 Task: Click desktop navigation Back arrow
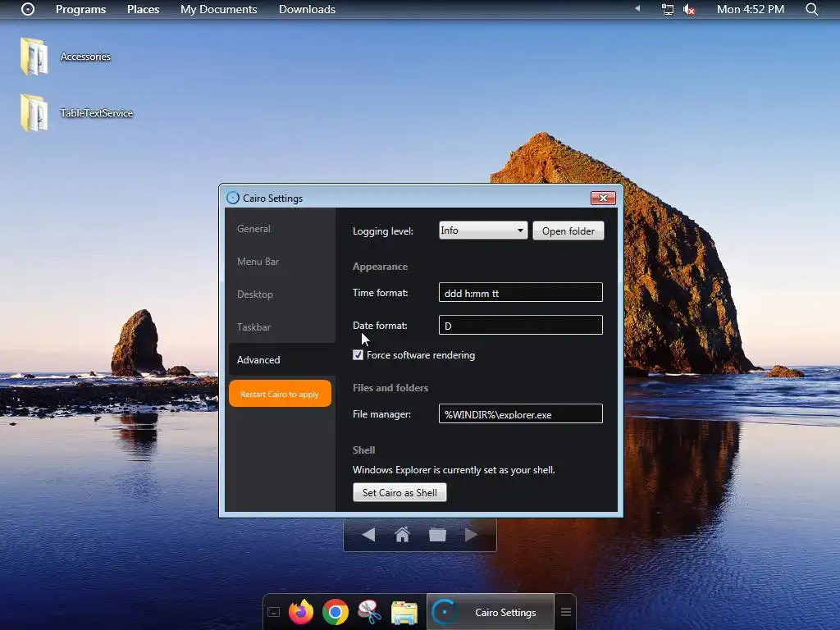tap(368, 535)
